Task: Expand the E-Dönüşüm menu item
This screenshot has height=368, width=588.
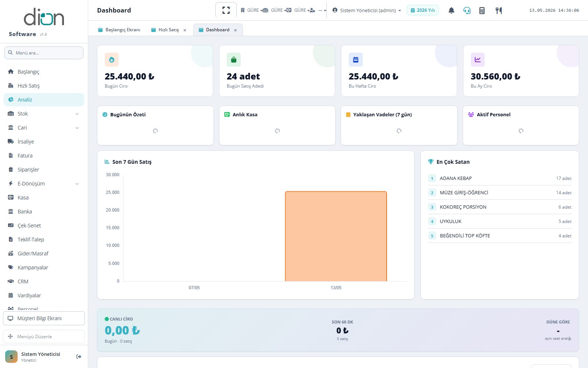Action: (44, 184)
